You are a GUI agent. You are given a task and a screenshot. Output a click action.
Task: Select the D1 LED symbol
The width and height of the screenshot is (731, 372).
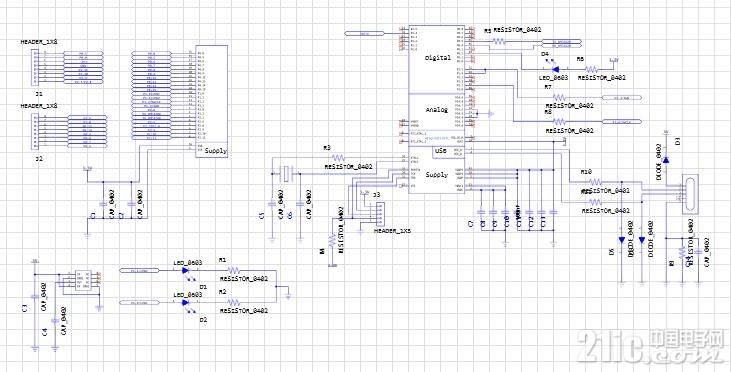point(186,270)
